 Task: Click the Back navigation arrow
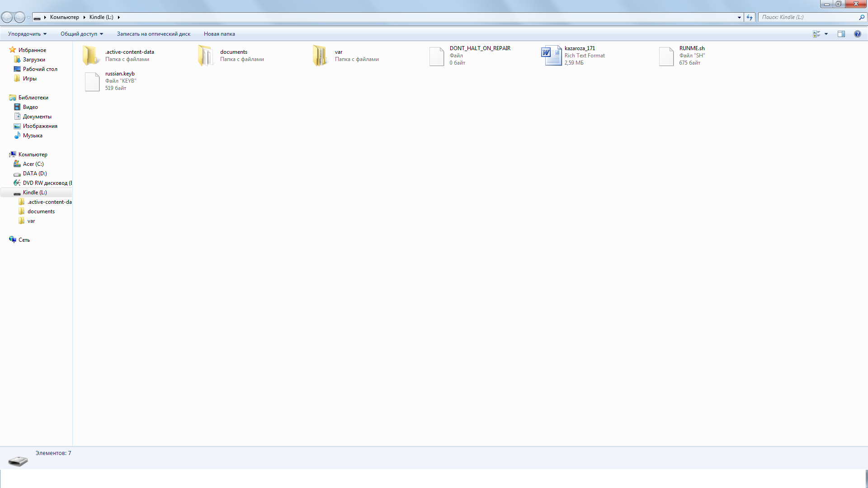click(7, 17)
